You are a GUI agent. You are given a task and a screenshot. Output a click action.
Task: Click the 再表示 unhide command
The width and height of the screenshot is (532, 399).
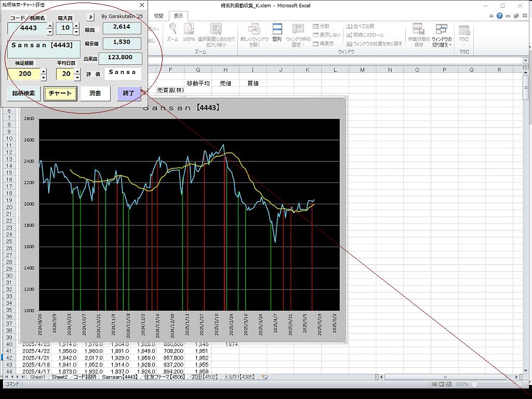point(323,44)
